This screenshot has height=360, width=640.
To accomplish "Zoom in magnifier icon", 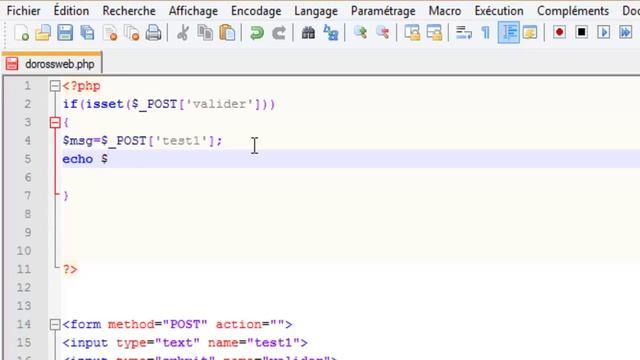I will tap(360, 33).
